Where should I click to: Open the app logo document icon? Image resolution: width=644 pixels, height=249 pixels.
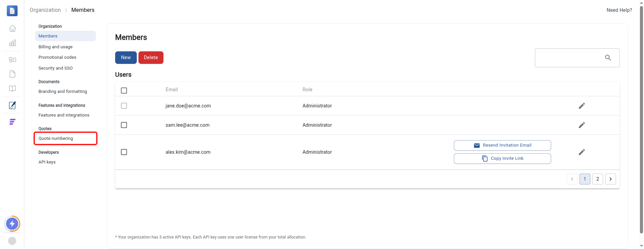(12, 11)
